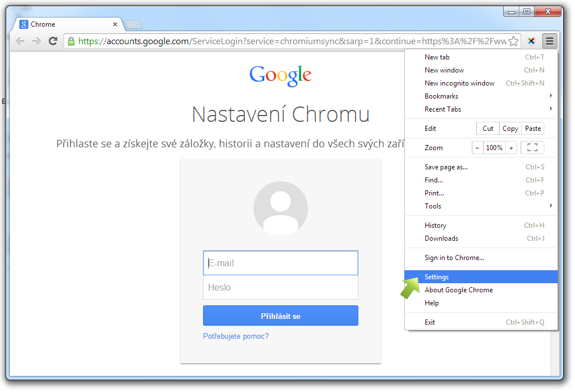Open History from the menu
Image resolution: width=575 pixels, height=392 pixels.
click(x=481, y=225)
